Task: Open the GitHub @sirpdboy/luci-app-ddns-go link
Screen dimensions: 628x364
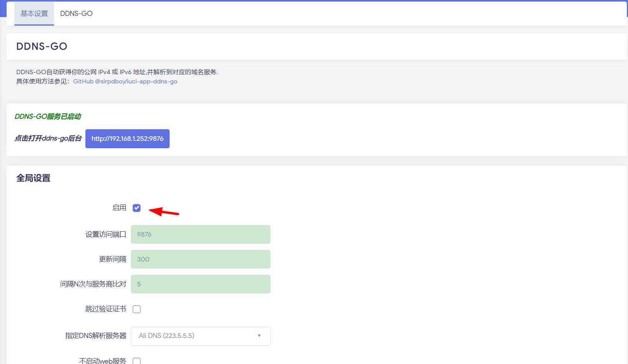Action: [x=125, y=81]
